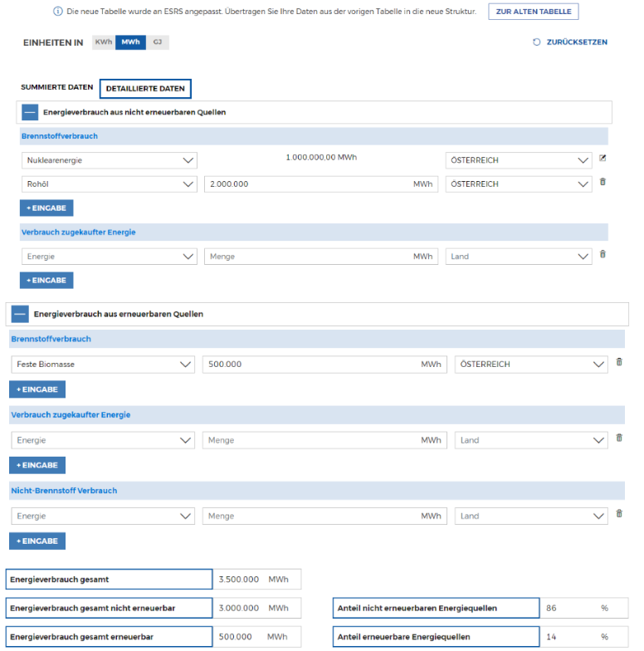This screenshot has height=651, width=644.
Task: Click the Nicht-Brennstoff Verbrauch heading
Action: pos(64,490)
